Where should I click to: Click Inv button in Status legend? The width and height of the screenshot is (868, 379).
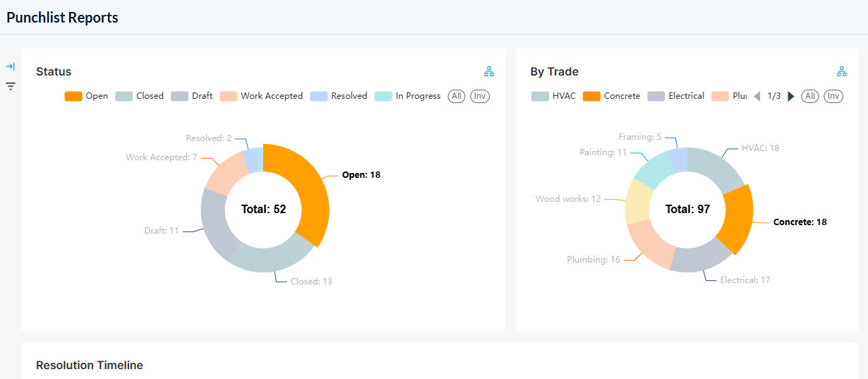(480, 96)
